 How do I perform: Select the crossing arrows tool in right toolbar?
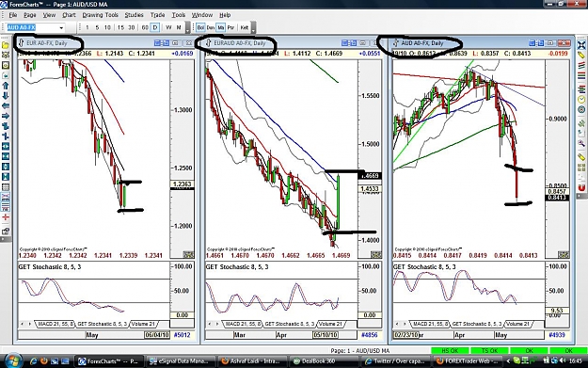581,46
